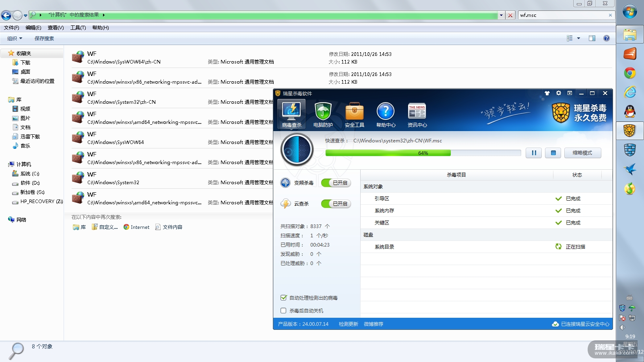The image size is (644, 362).
Task: Open QQ penguin from taskbar
Action: pos(630,111)
